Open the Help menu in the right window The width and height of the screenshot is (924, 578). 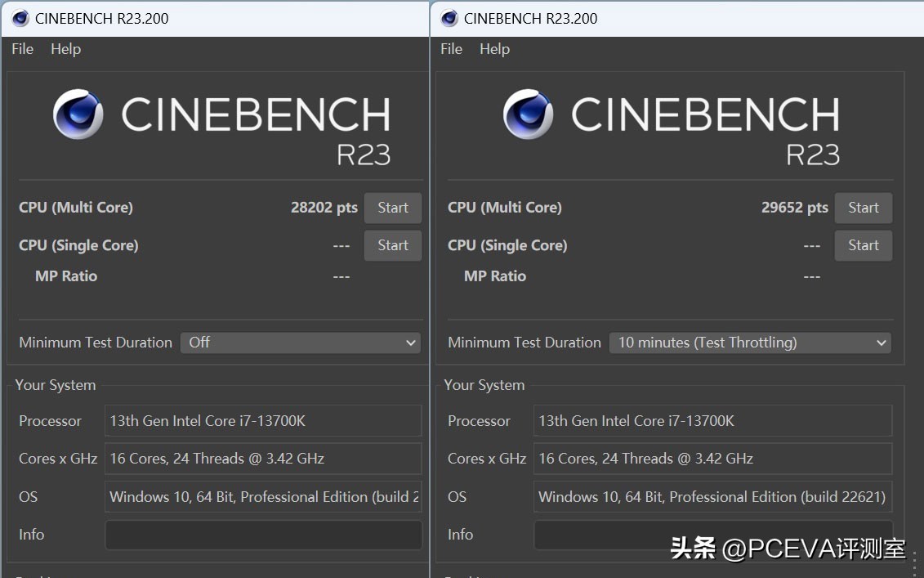tap(494, 49)
